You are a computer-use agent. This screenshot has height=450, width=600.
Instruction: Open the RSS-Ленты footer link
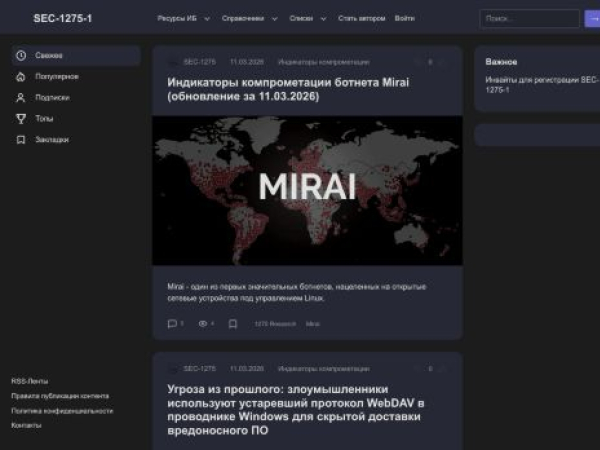click(x=29, y=381)
